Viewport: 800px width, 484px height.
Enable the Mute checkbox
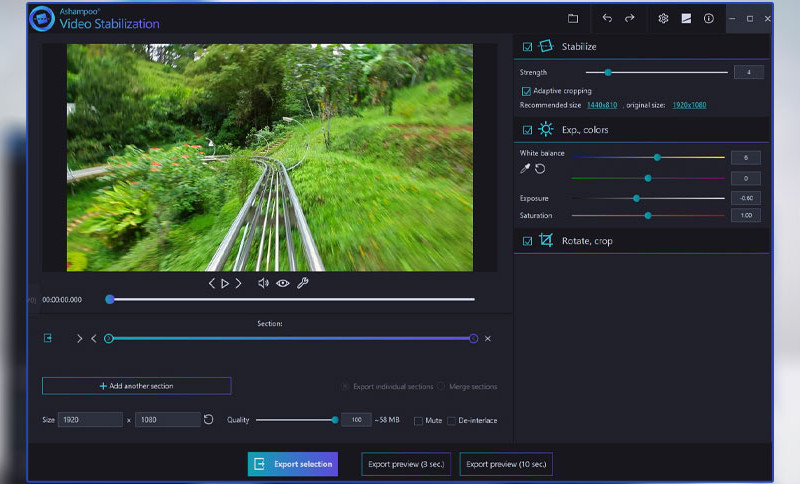[x=418, y=421]
